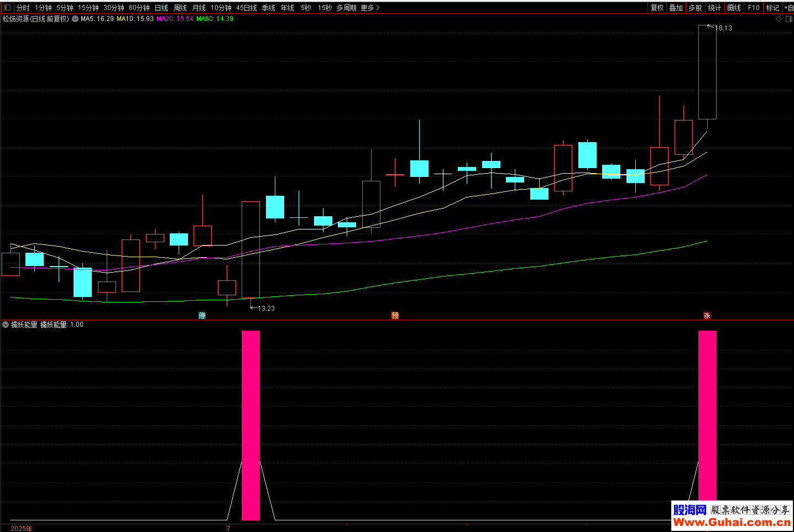The image size is (794, 532).
Task: Open the 多周期 multi-period view
Action: pos(346,8)
